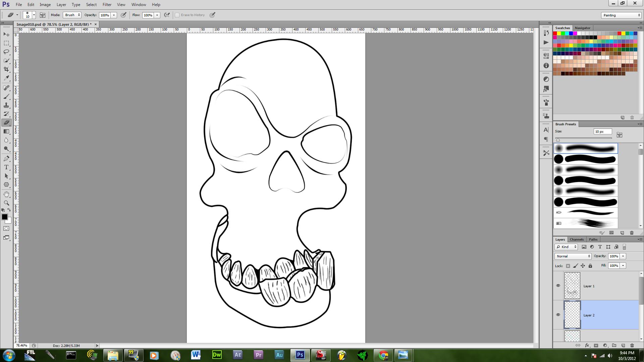644x362 pixels.
Task: Select the Pen tool
Action: (6, 159)
